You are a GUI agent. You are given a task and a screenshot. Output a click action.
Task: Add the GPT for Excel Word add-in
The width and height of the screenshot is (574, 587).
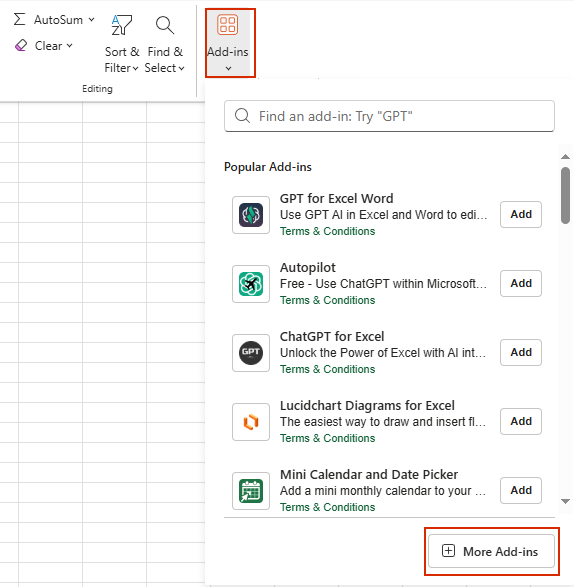coord(521,214)
